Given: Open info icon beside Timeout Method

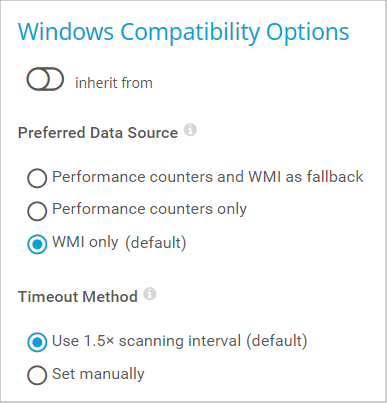Looking at the screenshot, I should [150, 294].
